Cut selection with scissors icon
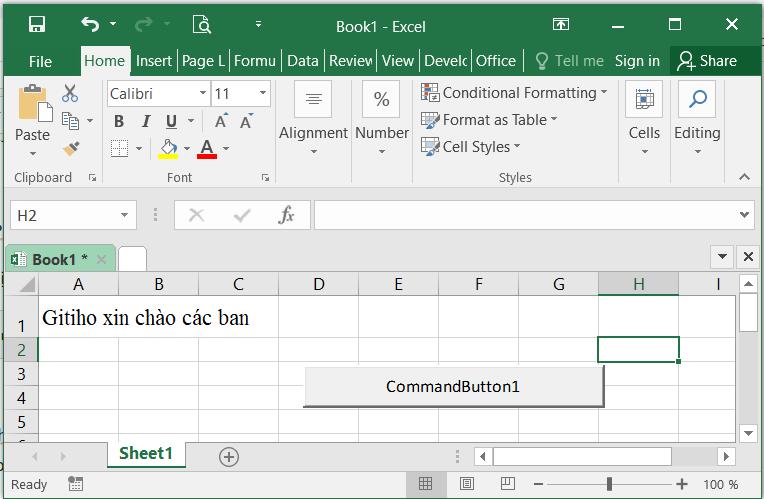This screenshot has height=499, width=764. coord(70,93)
